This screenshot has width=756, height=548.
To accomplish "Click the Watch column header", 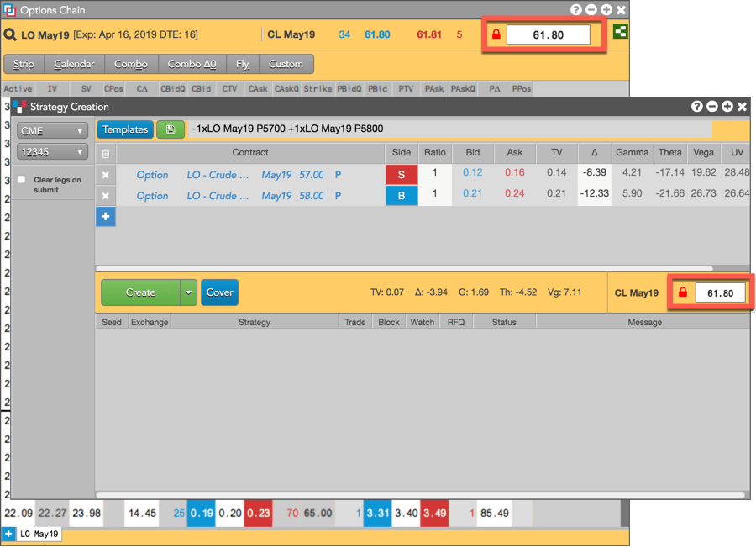I will (x=423, y=322).
